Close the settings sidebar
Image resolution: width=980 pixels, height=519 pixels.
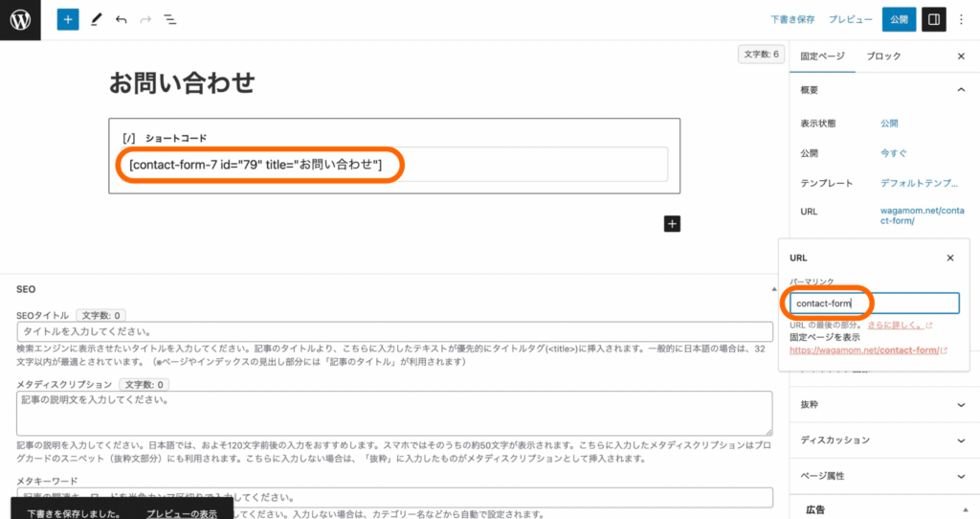(x=961, y=56)
